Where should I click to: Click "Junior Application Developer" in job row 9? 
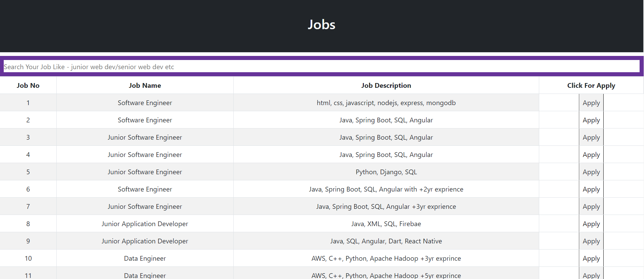[x=145, y=241]
